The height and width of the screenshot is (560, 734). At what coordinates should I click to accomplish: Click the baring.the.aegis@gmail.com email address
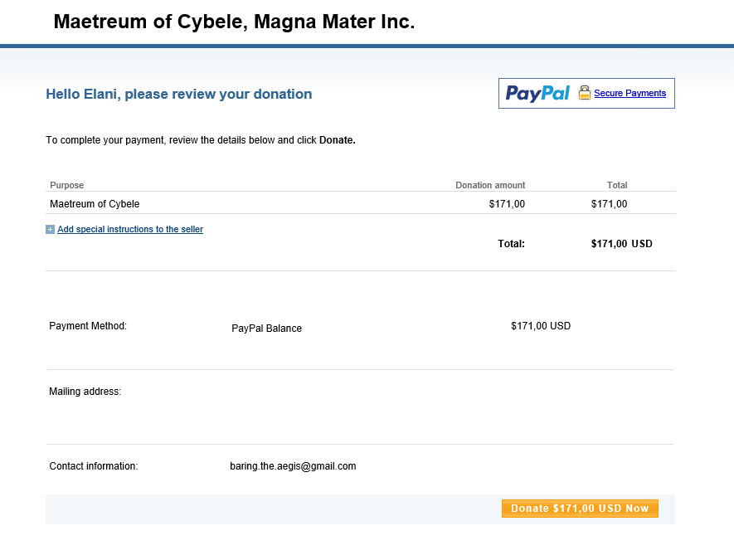point(293,466)
